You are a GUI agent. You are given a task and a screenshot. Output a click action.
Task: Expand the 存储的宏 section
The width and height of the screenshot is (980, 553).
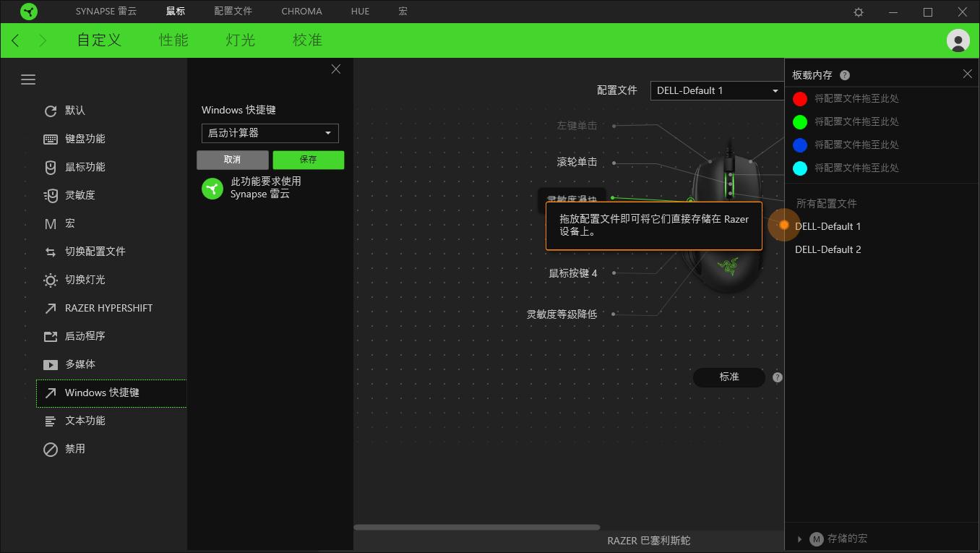[x=801, y=539]
